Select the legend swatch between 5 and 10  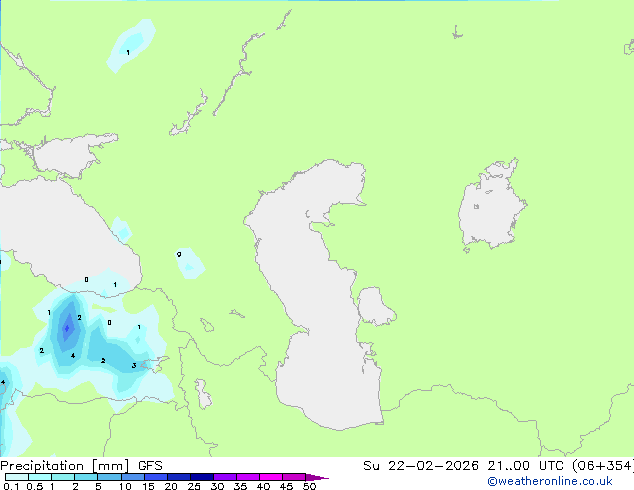click(110, 477)
